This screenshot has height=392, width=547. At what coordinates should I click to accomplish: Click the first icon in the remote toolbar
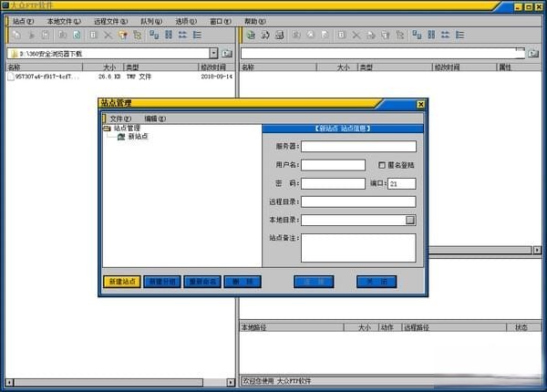249,36
